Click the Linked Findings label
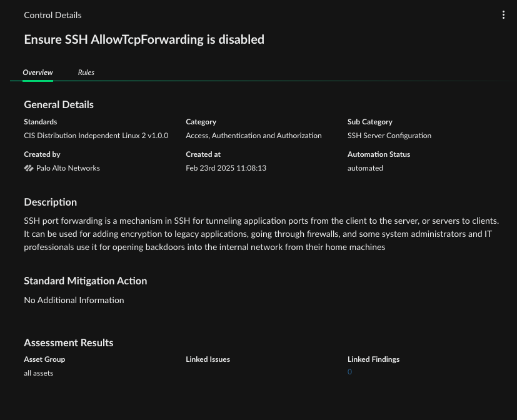 (x=373, y=359)
